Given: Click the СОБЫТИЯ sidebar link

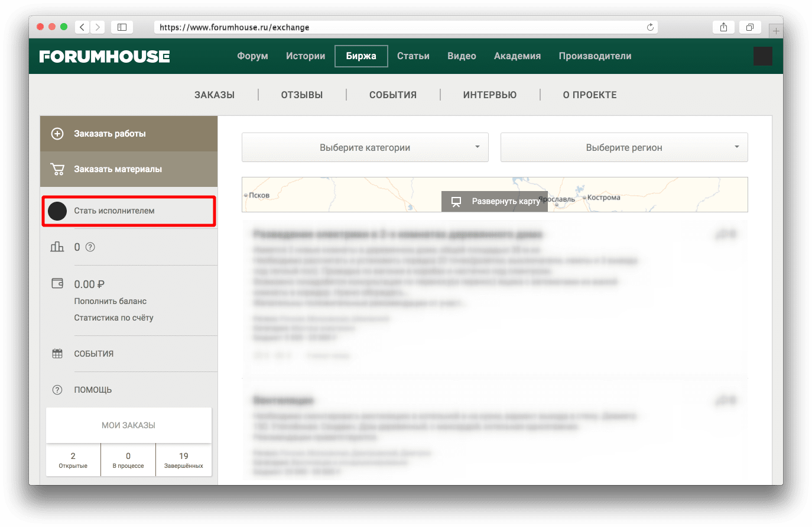Looking at the screenshot, I should [x=94, y=354].
